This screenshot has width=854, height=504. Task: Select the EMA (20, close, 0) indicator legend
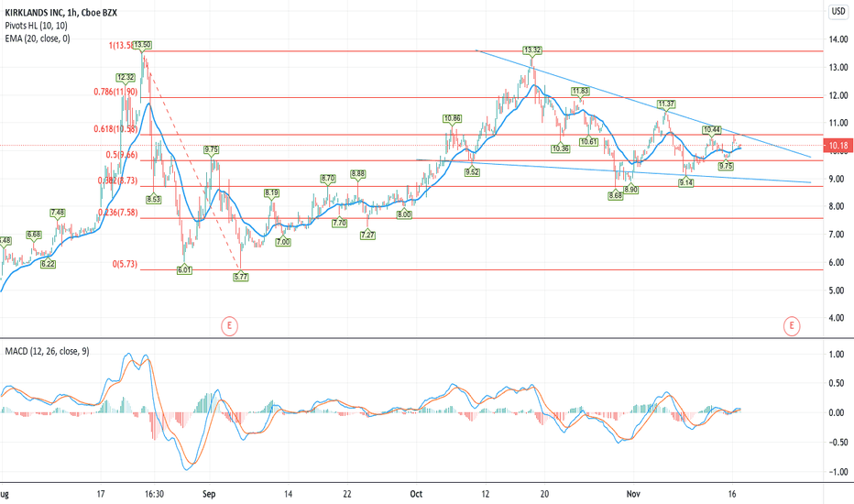click(x=38, y=38)
